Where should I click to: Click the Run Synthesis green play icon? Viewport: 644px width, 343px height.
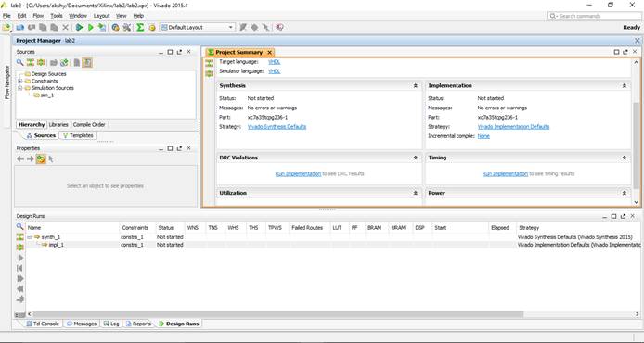click(x=79, y=28)
